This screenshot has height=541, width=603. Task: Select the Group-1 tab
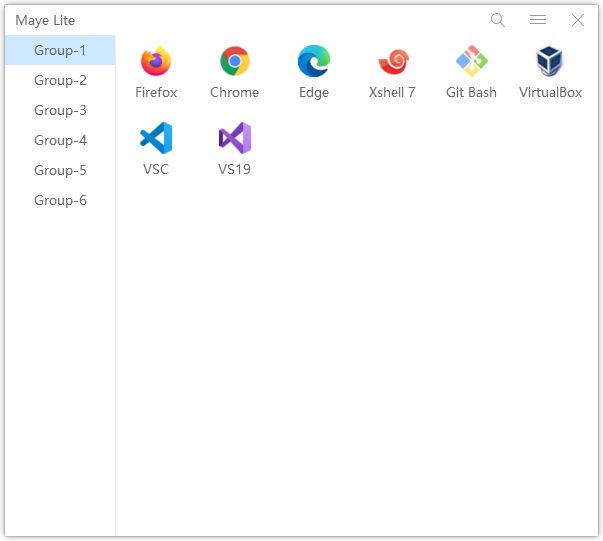tap(60, 50)
